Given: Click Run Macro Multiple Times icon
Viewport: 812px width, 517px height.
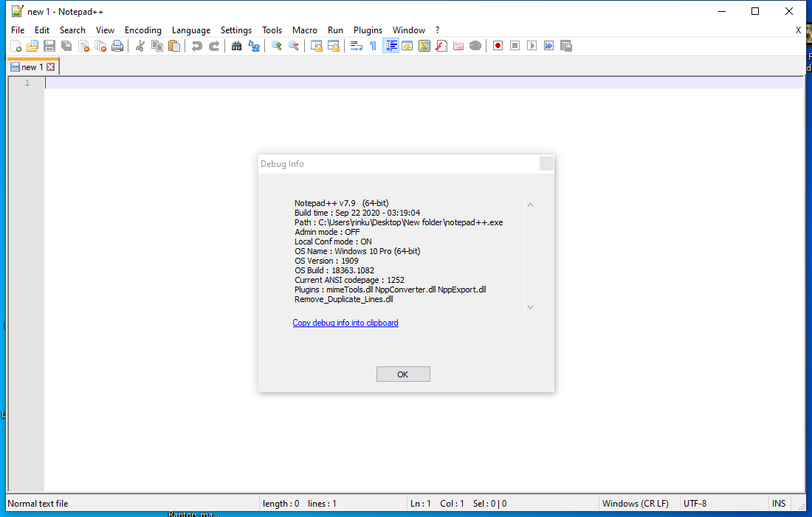Looking at the screenshot, I should coord(549,46).
